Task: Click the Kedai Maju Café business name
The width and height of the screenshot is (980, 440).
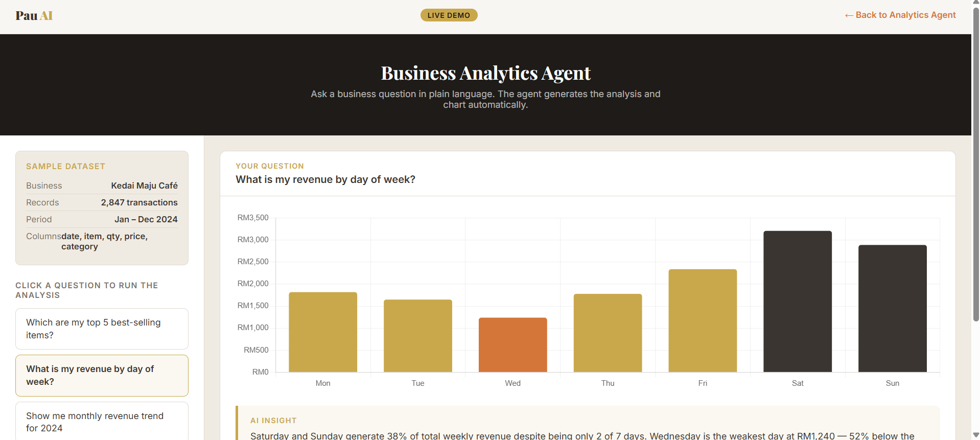Action: (144, 186)
